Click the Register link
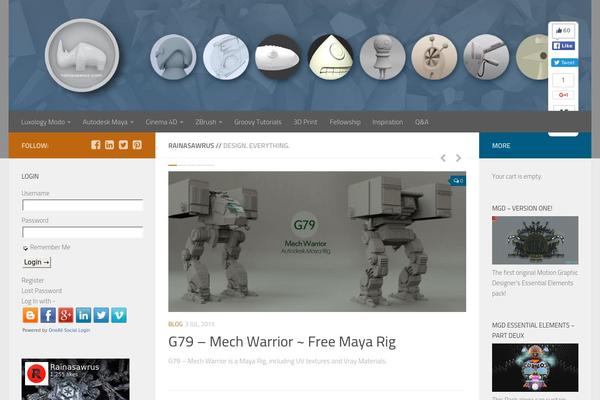Image resolution: width=600 pixels, height=400 pixels. point(33,281)
